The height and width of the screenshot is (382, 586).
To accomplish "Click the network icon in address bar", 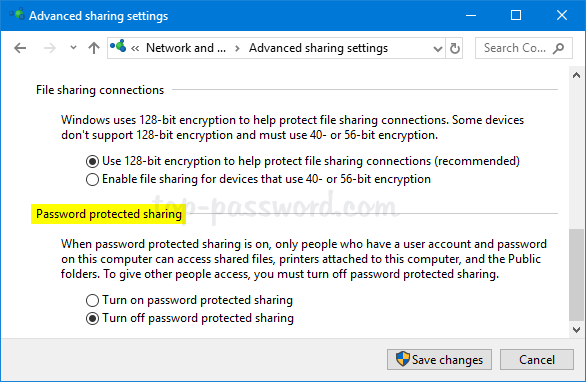I will coord(118,46).
